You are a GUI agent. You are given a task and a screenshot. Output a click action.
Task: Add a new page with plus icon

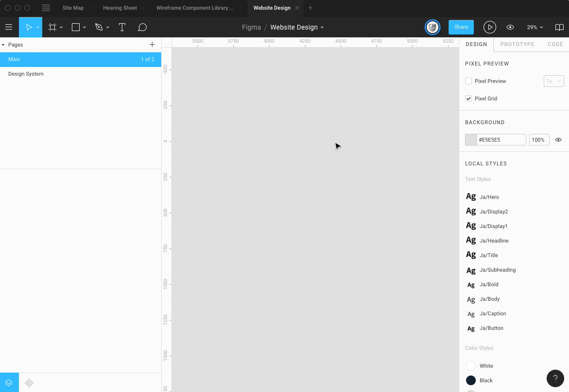152,44
